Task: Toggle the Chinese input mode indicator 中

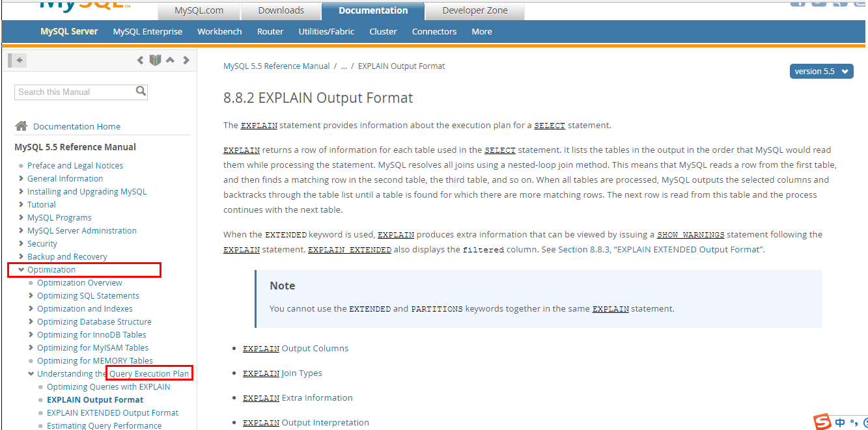Action: [x=840, y=423]
